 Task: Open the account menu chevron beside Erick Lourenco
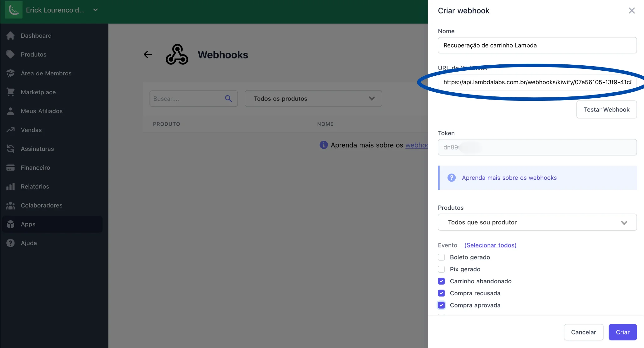tap(95, 10)
